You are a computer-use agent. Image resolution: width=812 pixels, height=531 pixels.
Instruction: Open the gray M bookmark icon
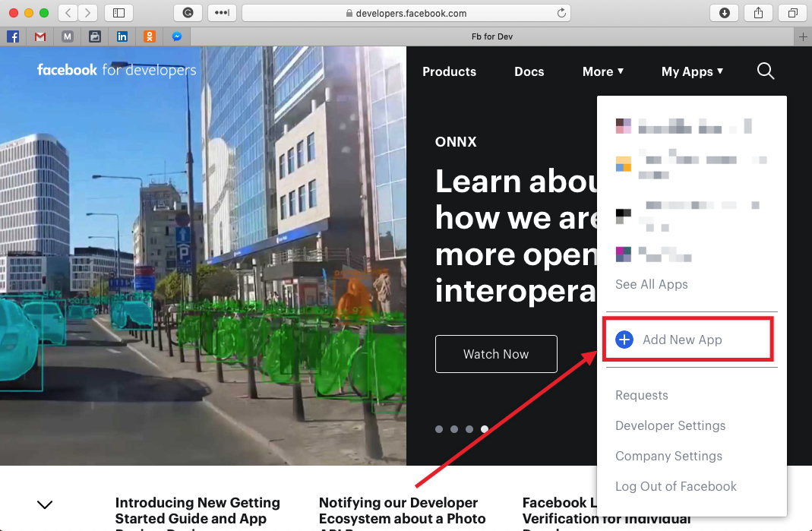68,36
